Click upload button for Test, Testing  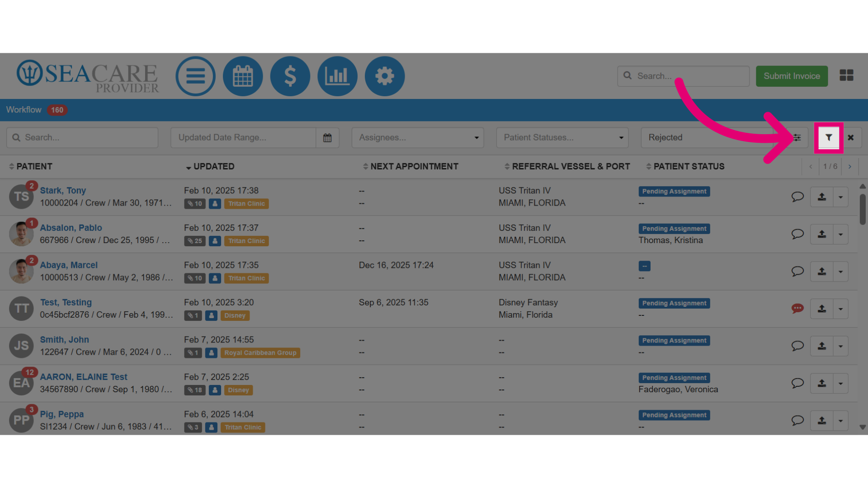(x=821, y=309)
